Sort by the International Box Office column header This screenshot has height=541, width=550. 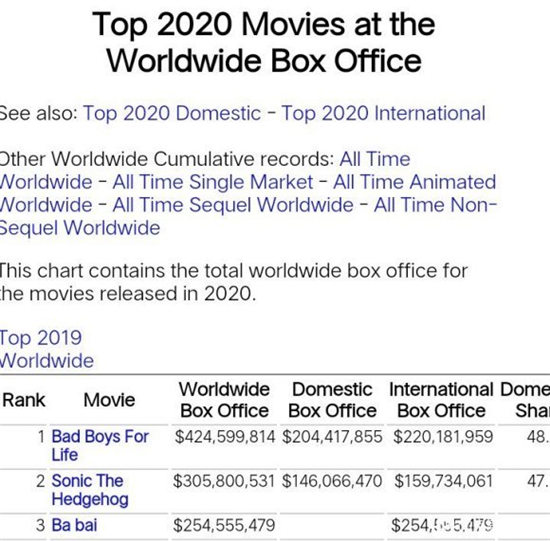tap(441, 400)
